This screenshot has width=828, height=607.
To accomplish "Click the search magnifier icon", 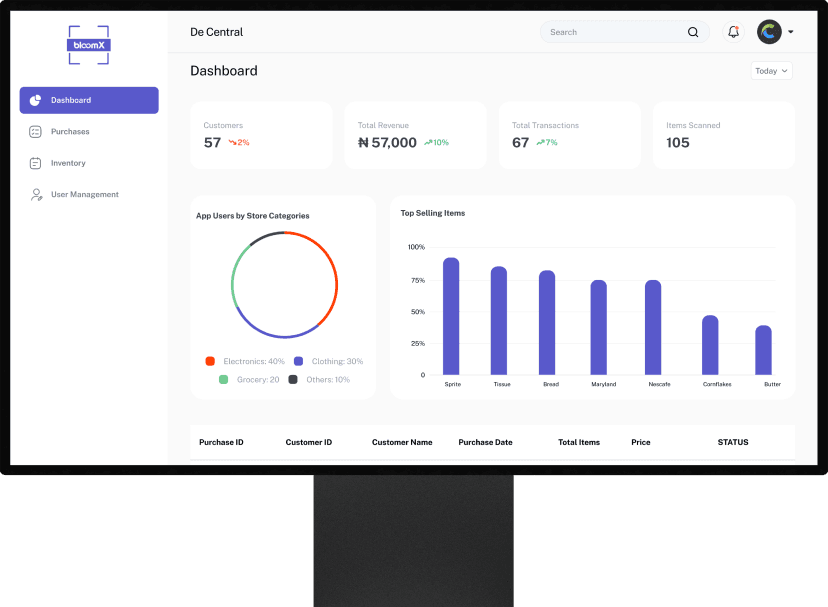I will (693, 32).
